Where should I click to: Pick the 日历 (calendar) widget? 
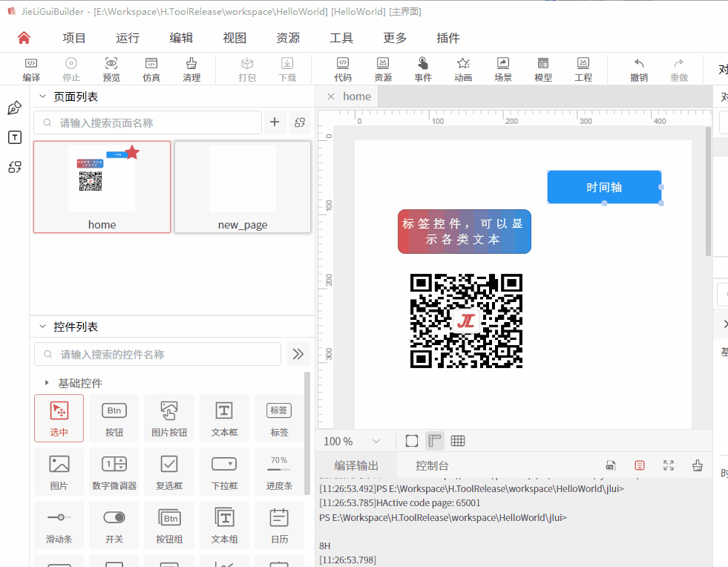(279, 525)
